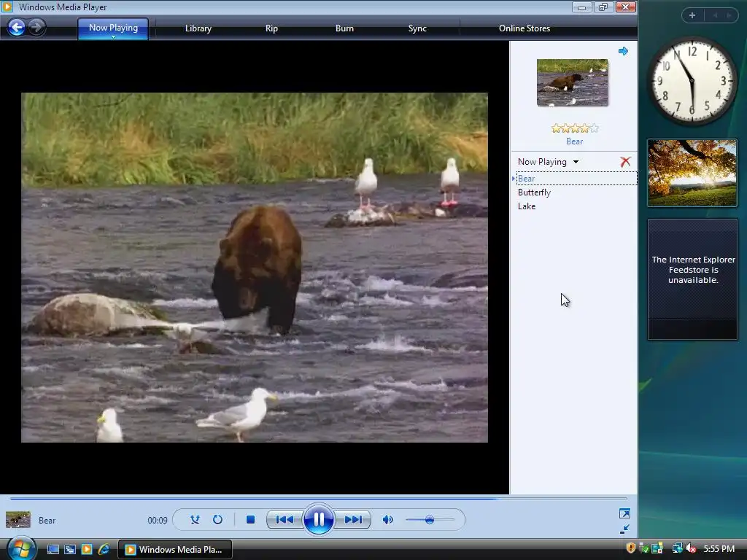Adjust the volume slider
747x560 pixels.
(430, 519)
